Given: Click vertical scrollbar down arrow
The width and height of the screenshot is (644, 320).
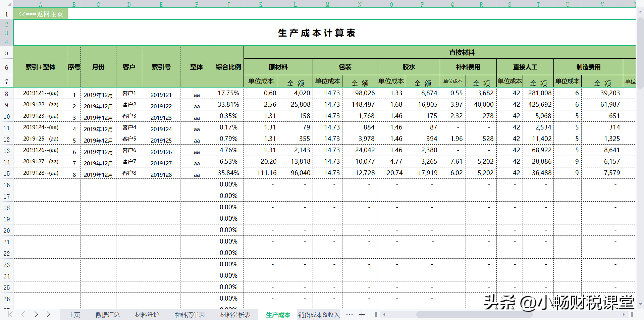Looking at the screenshot, I should 640,304.
